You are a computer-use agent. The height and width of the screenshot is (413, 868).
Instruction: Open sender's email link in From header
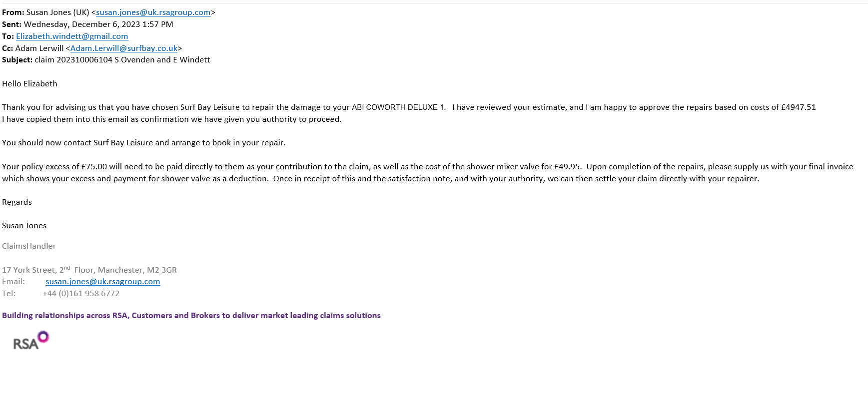pyautogui.click(x=153, y=12)
